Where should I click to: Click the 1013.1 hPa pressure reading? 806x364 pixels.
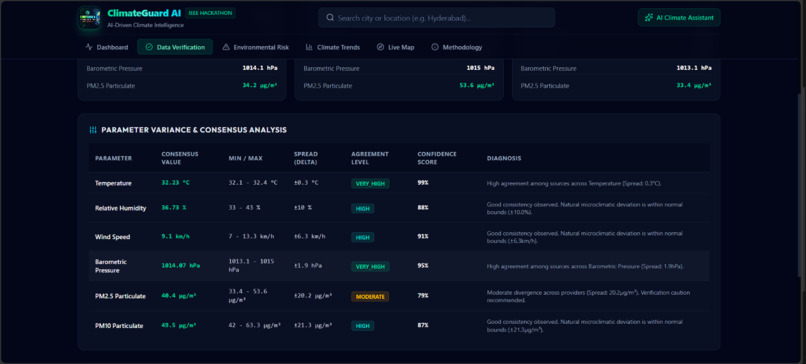tap(694, 68)
